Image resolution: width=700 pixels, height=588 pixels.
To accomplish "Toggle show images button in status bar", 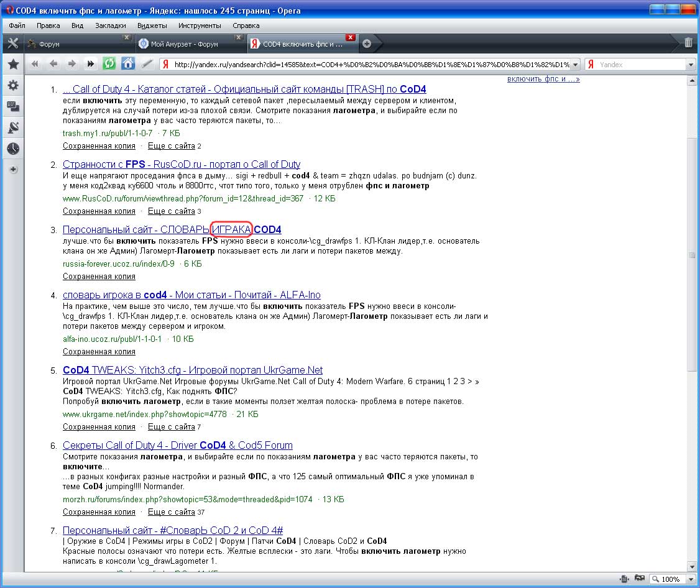I will (x=639, y=579).
